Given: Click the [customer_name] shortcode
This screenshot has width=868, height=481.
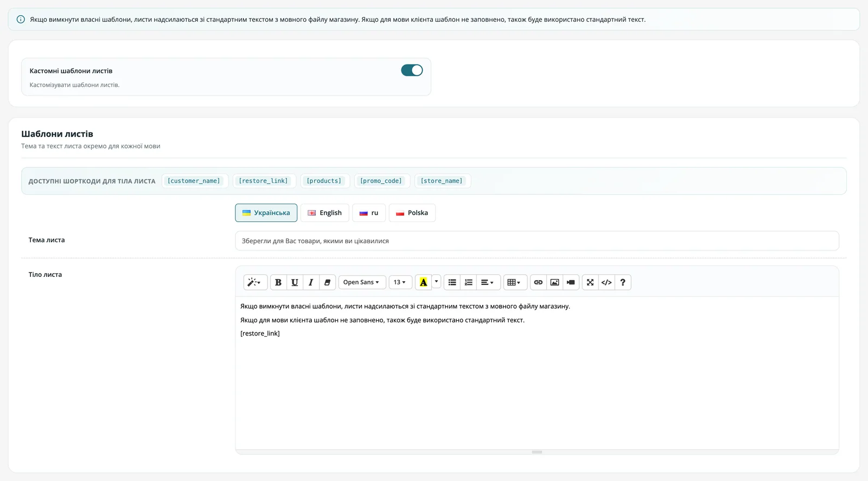Looking at the screenshot, I should click(194, 181).
